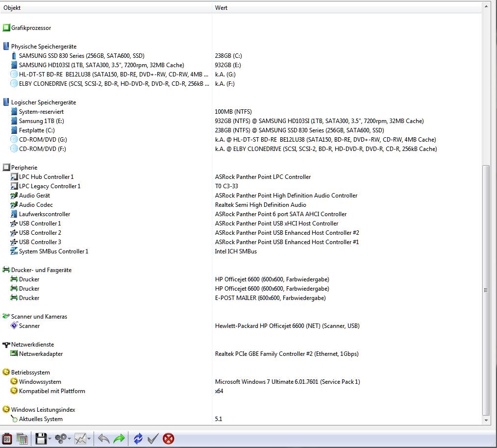Click the floppy disk save icon

pos(41,439)
